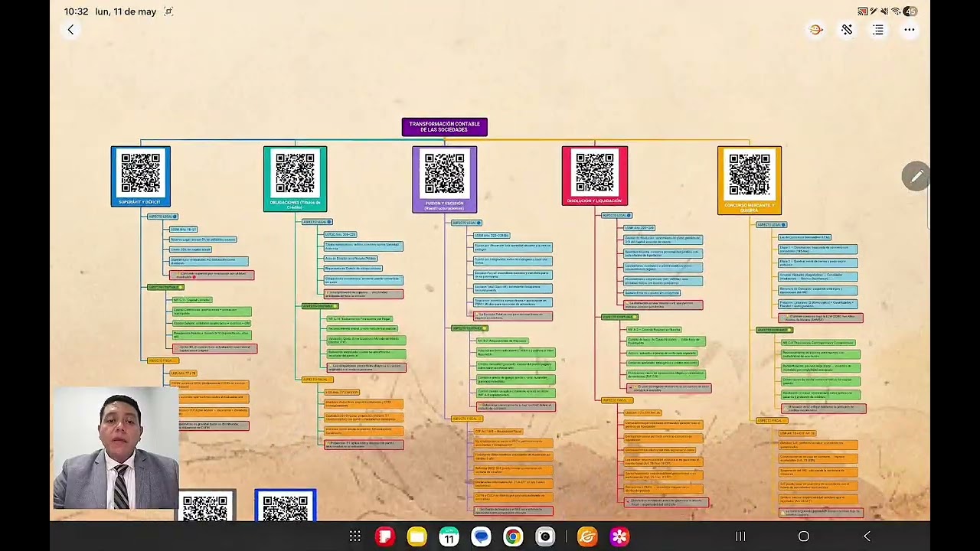This screenshot has height=551, width=980.
Task: Launch Chrome from the dock
Action: (x=513, y=536)
